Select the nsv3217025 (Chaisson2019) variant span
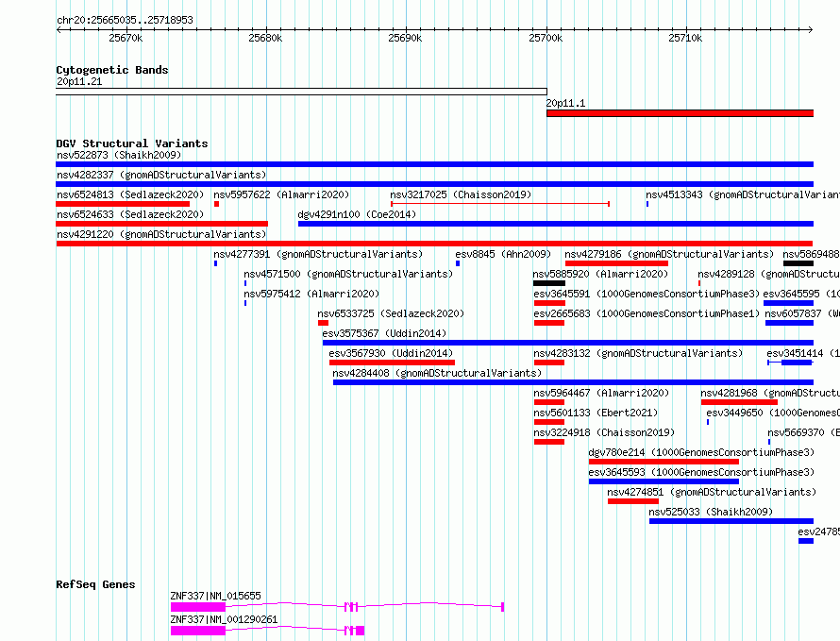 (x=500, y=204)
